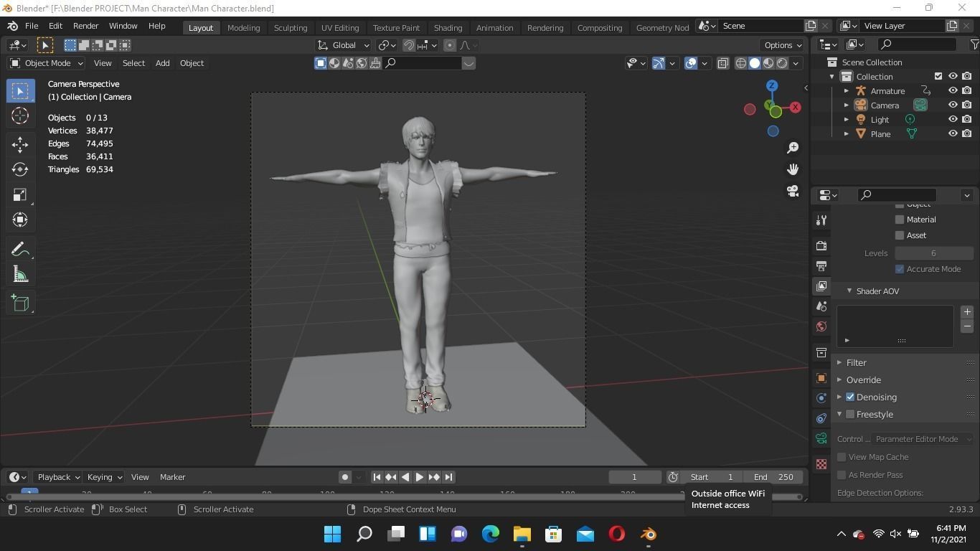Activate the Transform tool
The height and width of the screenshot is (551, 980).
pos(20,220)
